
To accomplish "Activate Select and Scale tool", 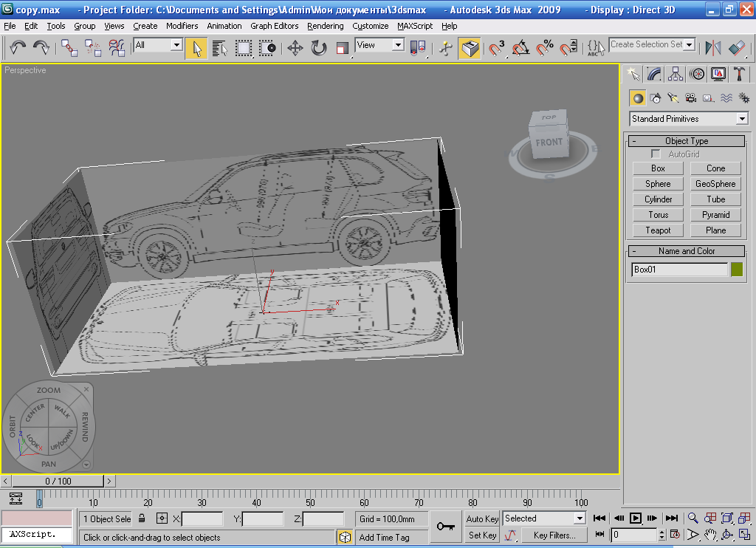I will 343,48.
